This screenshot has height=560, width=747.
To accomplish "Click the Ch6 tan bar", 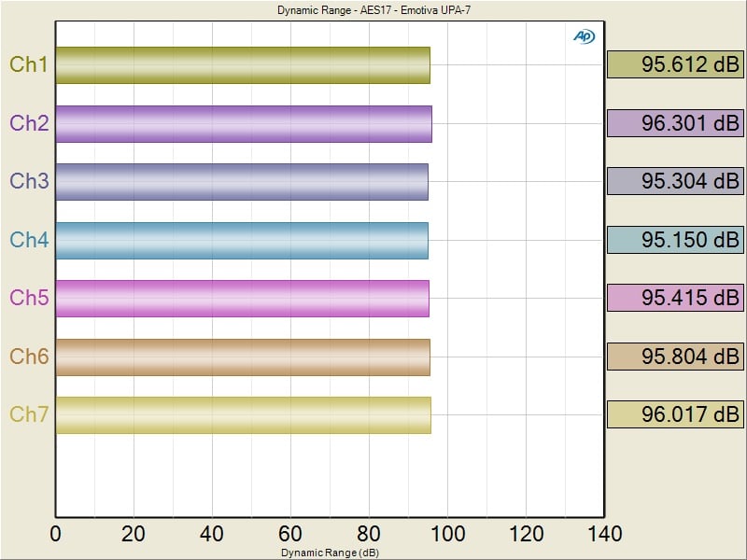I will [x=243, y=357].
